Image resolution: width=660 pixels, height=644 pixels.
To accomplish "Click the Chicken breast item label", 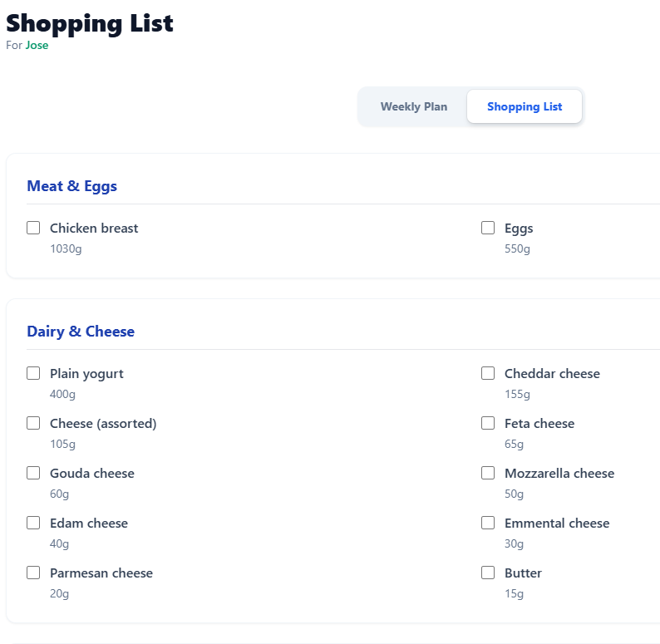I will (x=94, y=229).
